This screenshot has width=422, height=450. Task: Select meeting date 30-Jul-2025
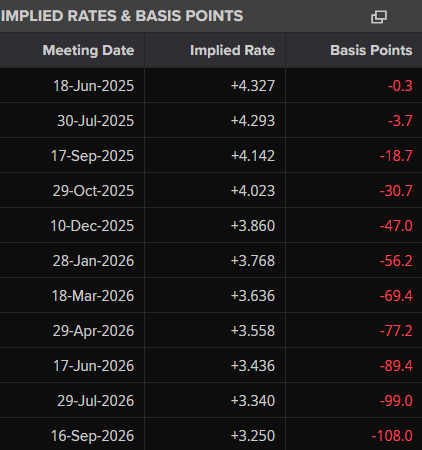point(96,121)
